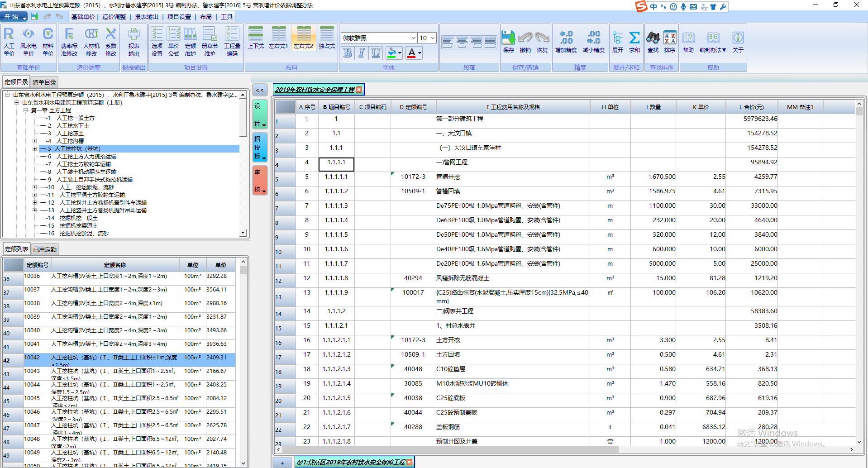Open font color dropdown arrow
868x468 pixels.
point(420,53)
